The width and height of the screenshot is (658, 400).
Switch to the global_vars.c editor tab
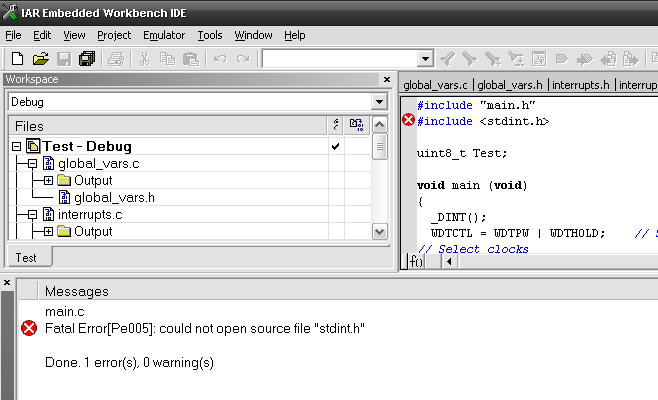pos(435,85)
